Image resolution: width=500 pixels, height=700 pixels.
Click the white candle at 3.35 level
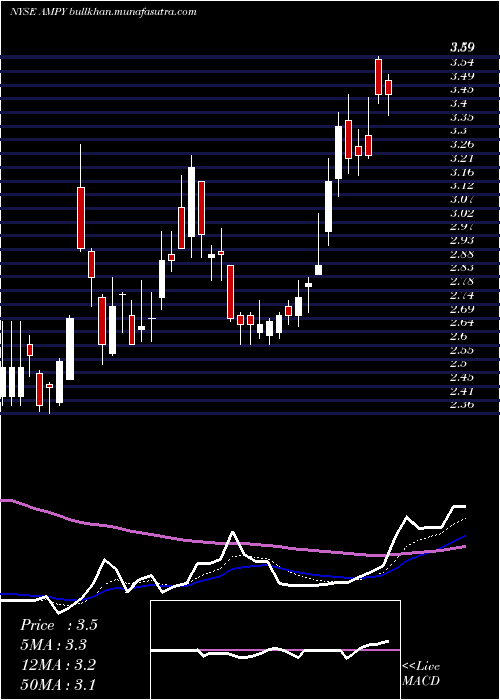click(x=338, y=153)
